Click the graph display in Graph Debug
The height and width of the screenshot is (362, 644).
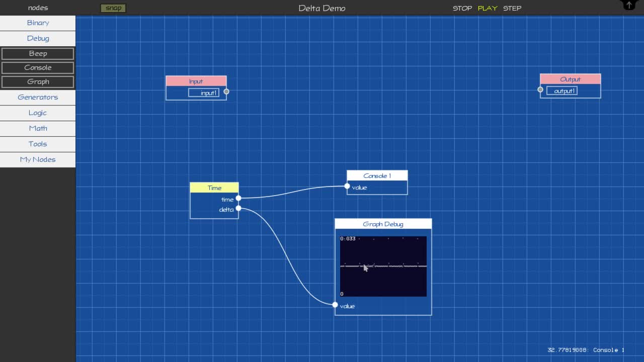pos(383,266)
